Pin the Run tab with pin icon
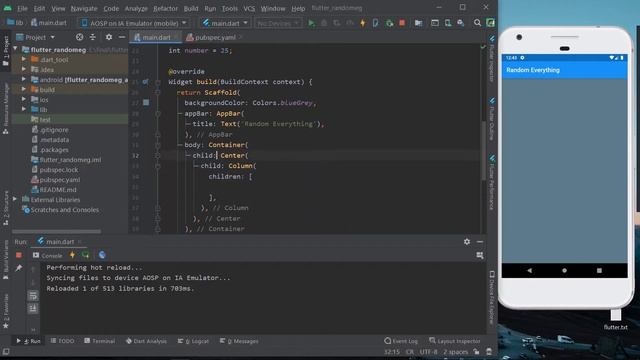 coord(19,268)
